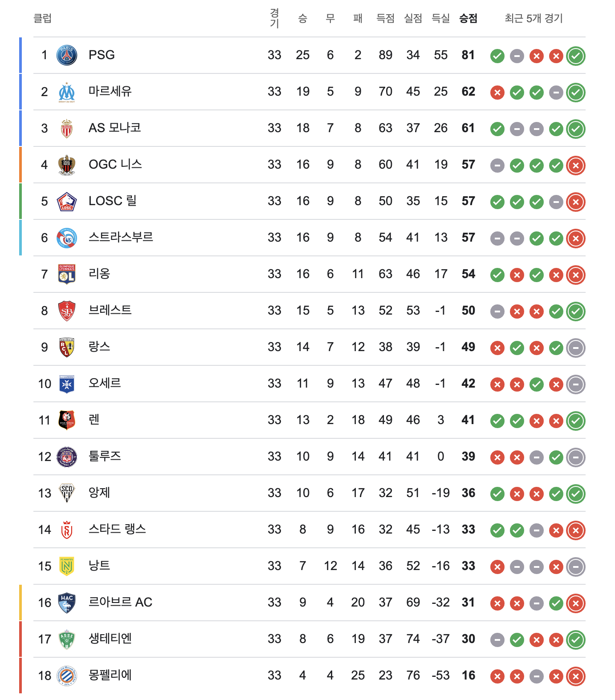The height and width of the screenshot is (700, 615).
Task: Click the PSG club crest icon
Action: click(x=67, y=55)
